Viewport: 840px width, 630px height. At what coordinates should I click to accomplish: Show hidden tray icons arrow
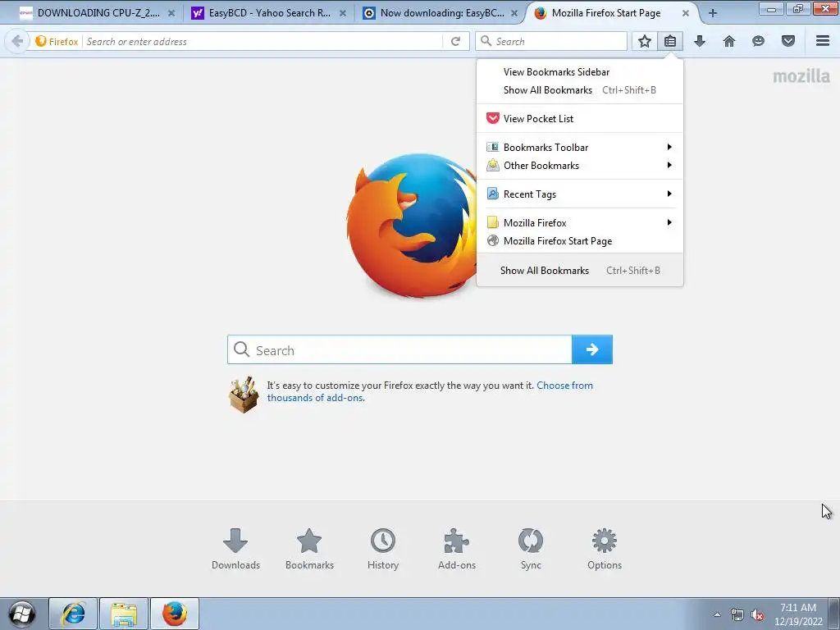pos(717,614)
